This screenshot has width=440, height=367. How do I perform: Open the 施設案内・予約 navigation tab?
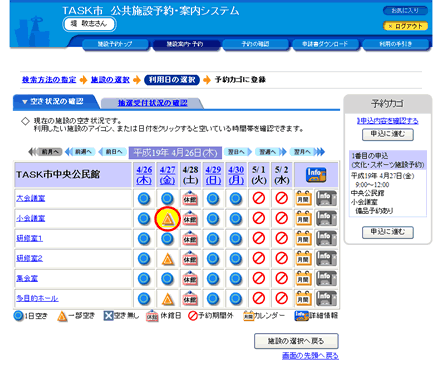185,44
